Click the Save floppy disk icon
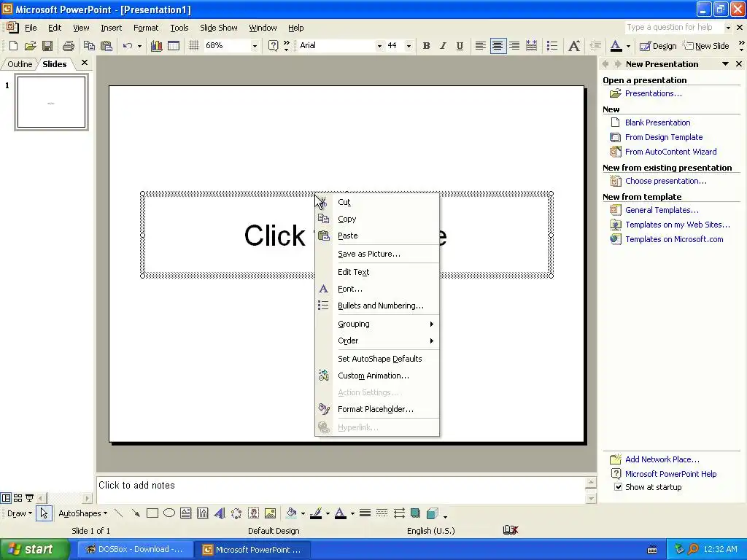The image size is (747, 560). point(47,46)
